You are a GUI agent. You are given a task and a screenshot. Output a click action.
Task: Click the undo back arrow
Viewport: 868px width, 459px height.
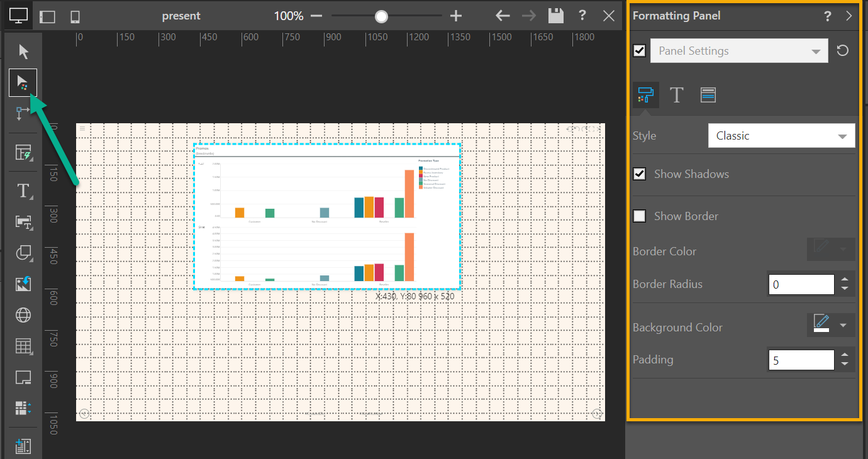502,16
